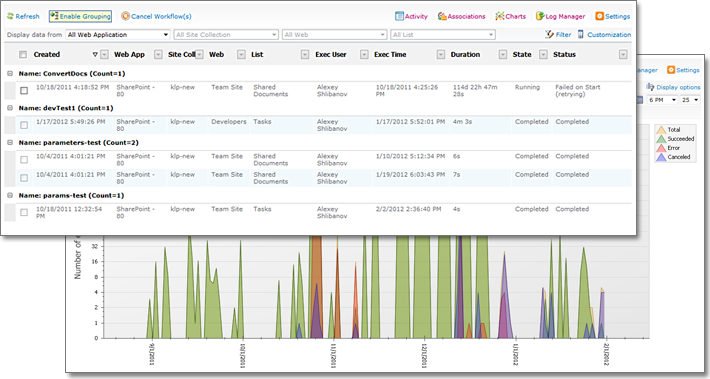Open the Duration column filter dropdown
Screen dimensions: 710x379
click(503, 55)
